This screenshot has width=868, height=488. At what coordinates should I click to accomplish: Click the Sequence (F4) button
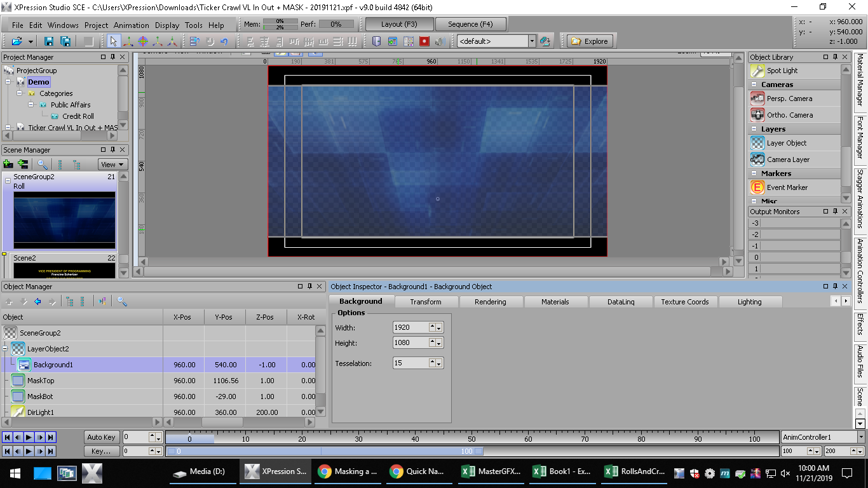(x=470, y=24)
